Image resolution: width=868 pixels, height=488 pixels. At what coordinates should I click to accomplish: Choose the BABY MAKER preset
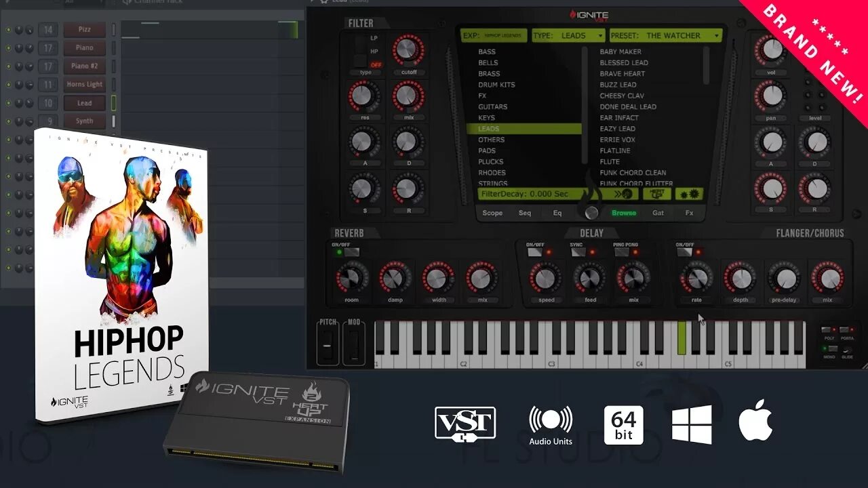click(x=620, y=52)
